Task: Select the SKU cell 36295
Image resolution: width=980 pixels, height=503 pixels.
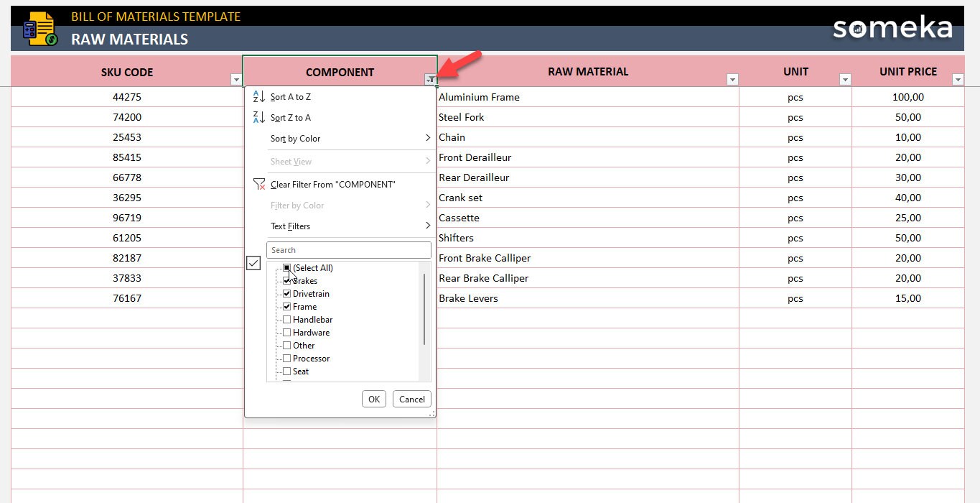Action: click(x=127, y=198)
